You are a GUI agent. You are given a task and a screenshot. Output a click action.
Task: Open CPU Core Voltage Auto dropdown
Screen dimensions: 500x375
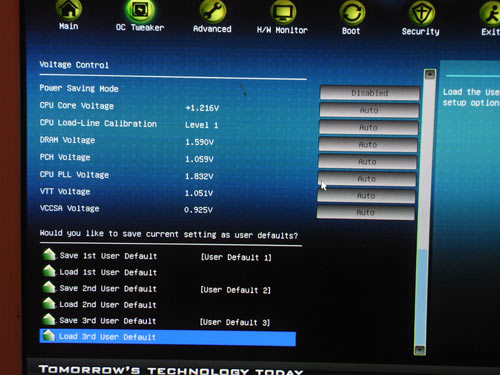[x=369, y=110]
